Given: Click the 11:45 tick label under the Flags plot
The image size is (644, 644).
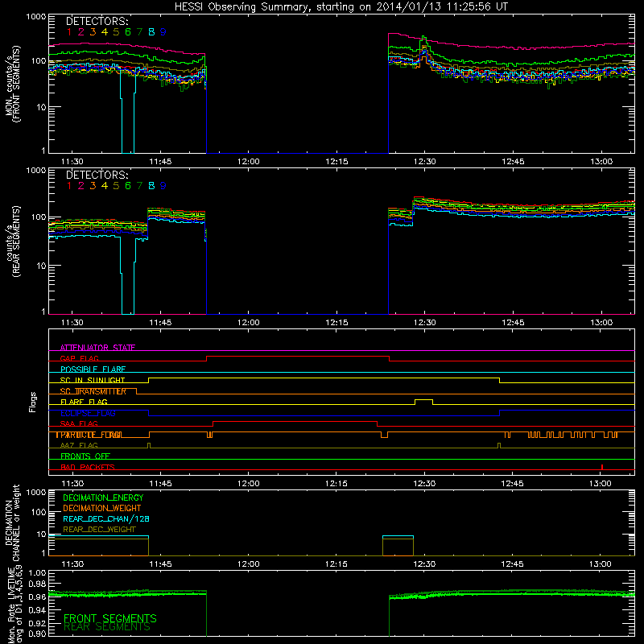Looking at the screenshot, I should (x=160, y=484).
